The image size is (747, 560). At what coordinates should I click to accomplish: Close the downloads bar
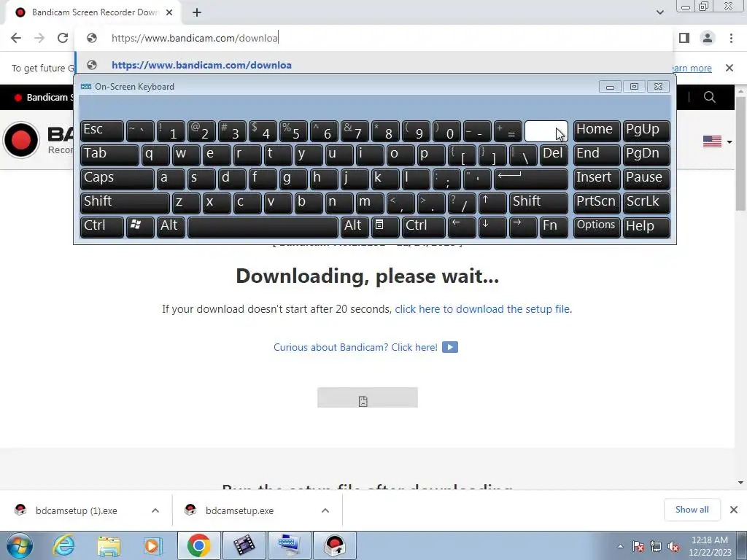[x=734, y=510]
